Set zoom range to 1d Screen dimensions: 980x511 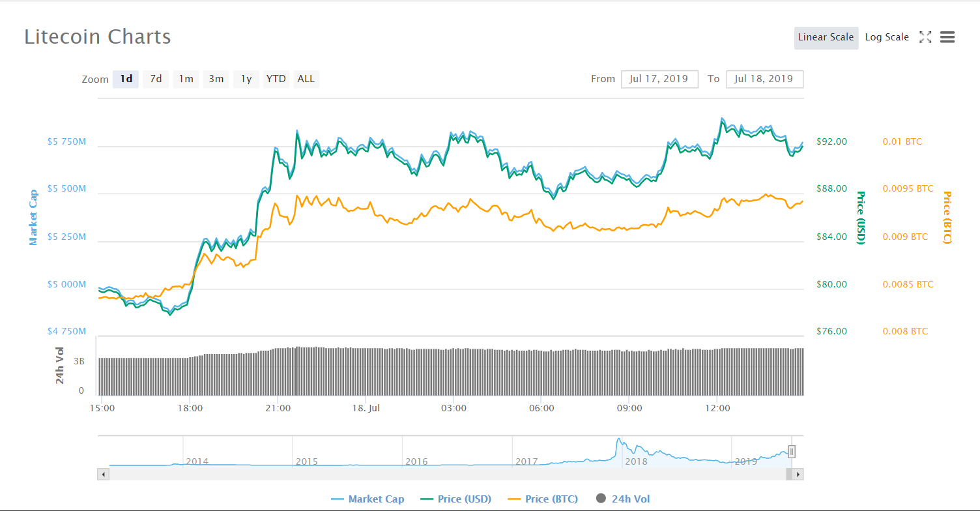click(126, 79)
